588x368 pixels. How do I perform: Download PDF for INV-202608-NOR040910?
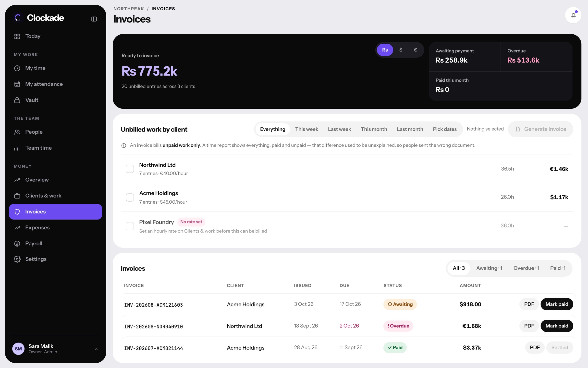pos(529,326)
